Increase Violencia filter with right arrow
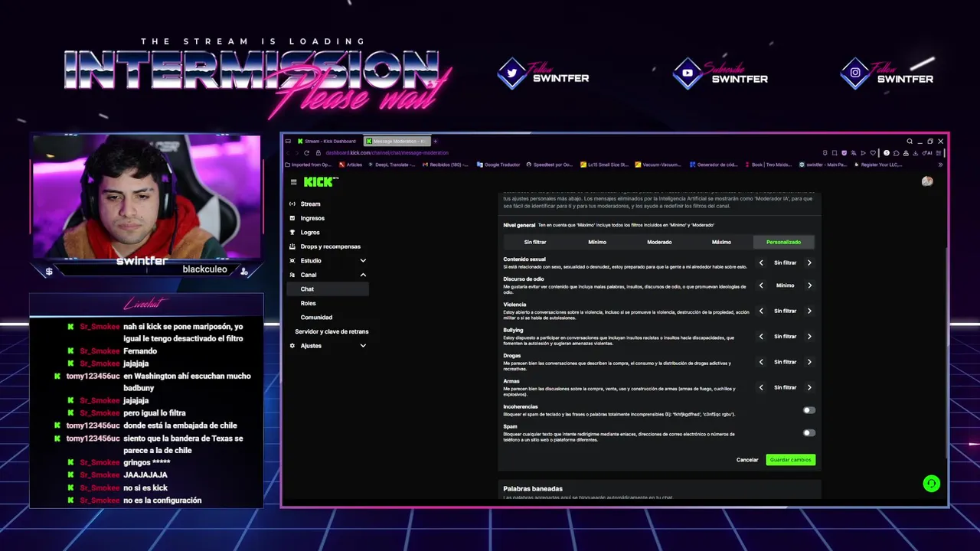980x551 pixels. pos(809,311)
